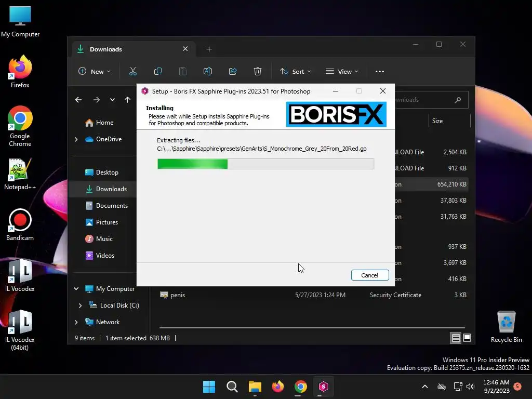Click the Boris FX logo banner

[x=336, y=114]
